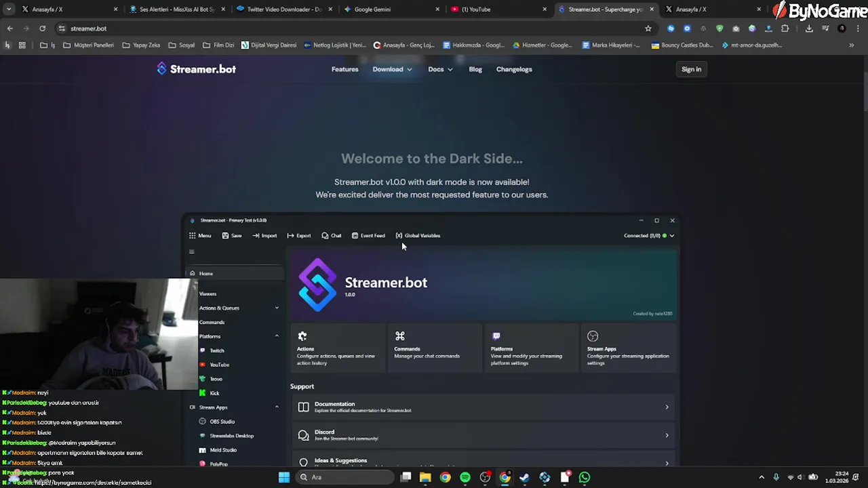Viewport: 868px width, 488px height.
Task: Reload the streamer.bot page
Action: pos(42,28)
